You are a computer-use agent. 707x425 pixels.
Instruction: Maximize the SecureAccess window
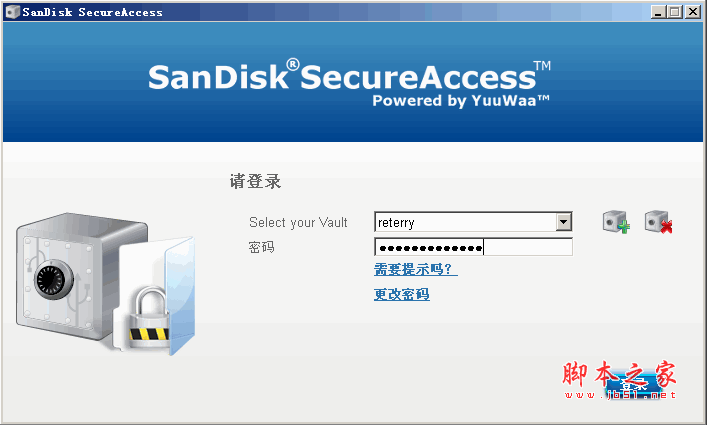pyautogui.click(x=676, y=12)
